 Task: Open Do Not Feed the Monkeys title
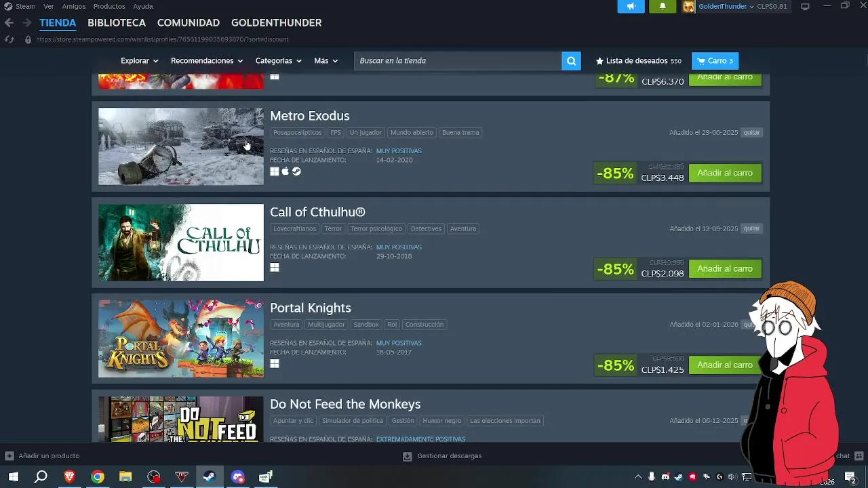pos(345,404)
